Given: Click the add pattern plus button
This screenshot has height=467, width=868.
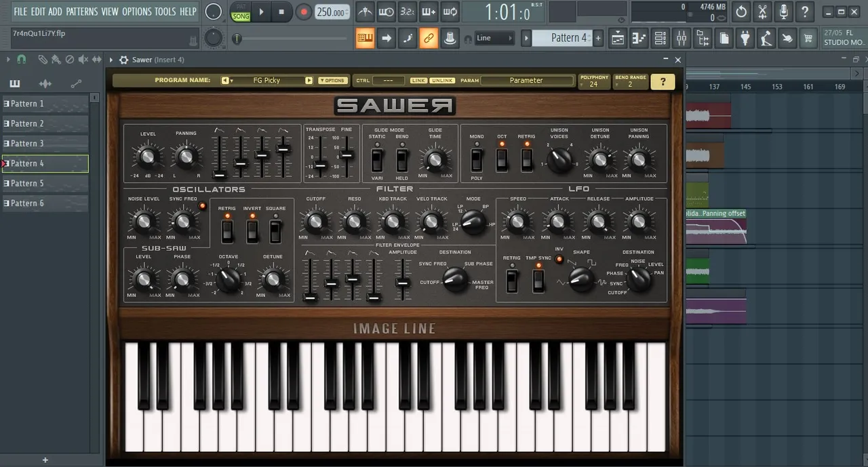Looking at the screenshot, I should pyautogui.click(x=598, y=38).
